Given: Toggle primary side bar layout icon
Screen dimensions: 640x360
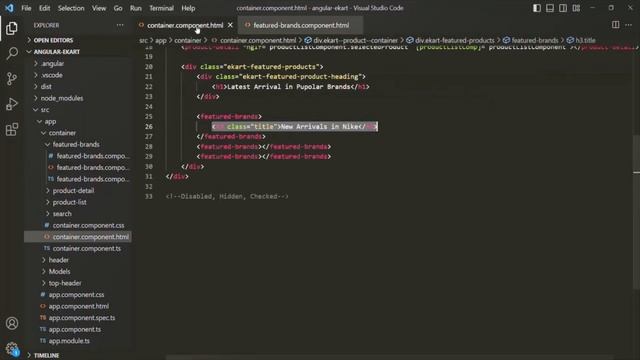Looking at the screenshot, I should coord(537,8).
